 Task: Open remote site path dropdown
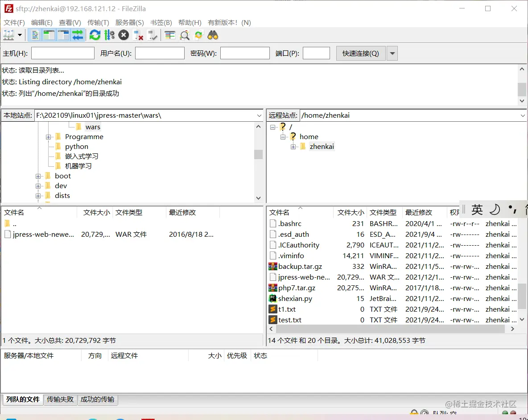click(x=523, y=115)
